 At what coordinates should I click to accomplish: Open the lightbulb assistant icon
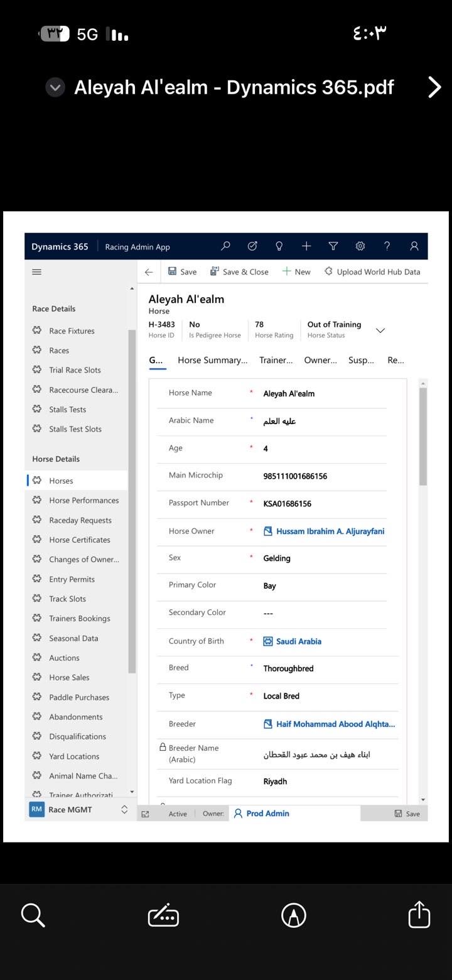pyautogui.click(x=279, y=246)
